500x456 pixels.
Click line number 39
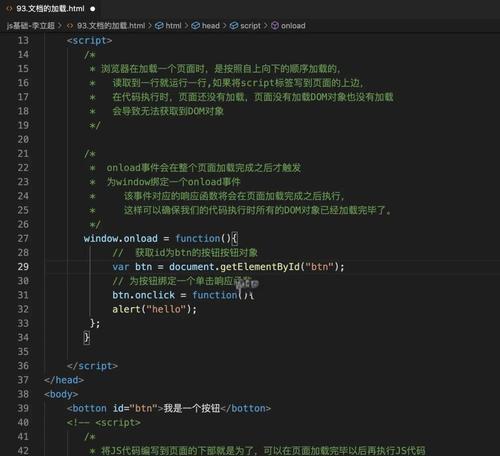point(23,408)
